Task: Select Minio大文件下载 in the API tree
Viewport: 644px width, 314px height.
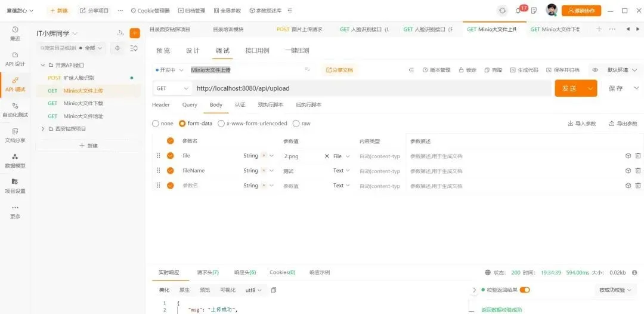Action: (83, 103)
